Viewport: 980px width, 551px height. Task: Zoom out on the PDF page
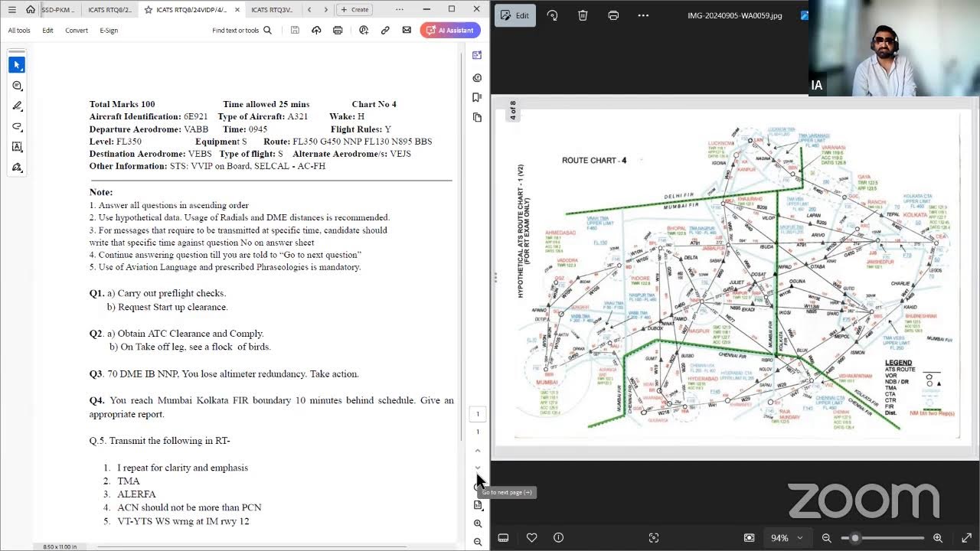(478, 542)
